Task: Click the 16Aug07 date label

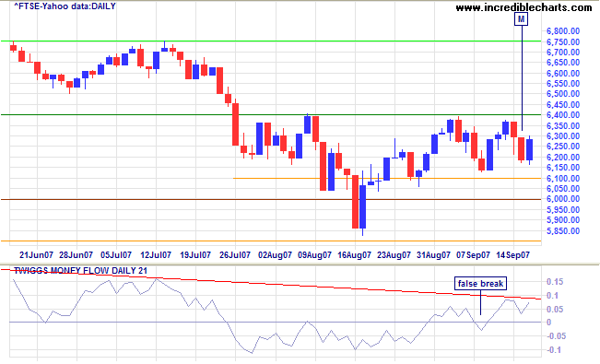Action: (x=354, y=255)
